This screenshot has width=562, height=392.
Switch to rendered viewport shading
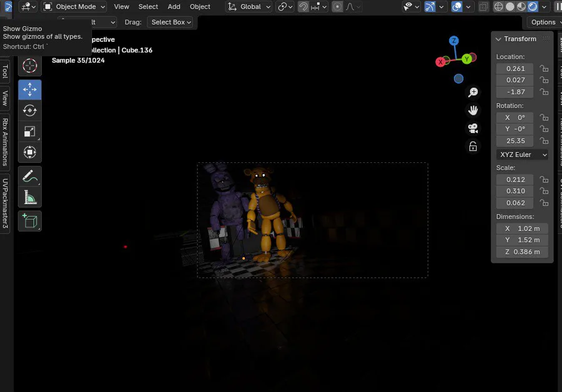coord(533,7)
